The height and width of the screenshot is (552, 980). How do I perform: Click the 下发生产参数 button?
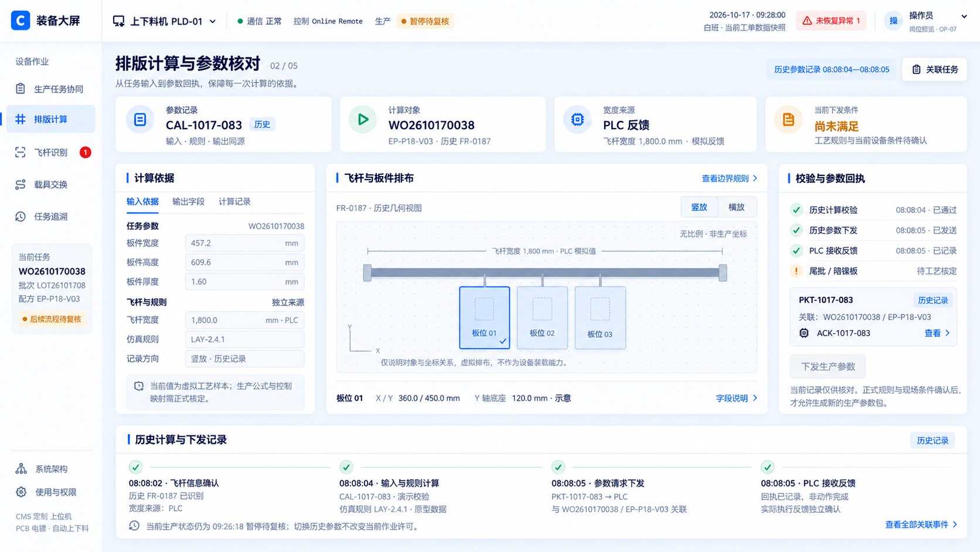pyautogui.click(x=828, y=367)
